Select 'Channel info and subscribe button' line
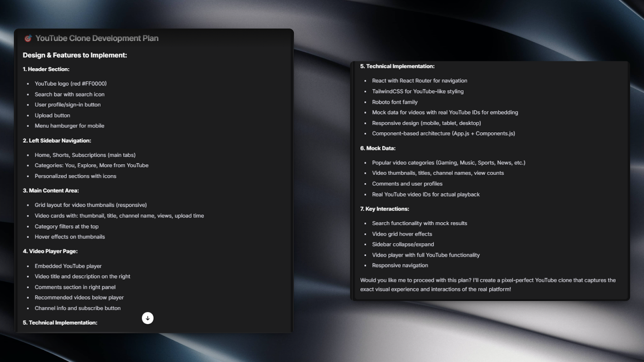 [78, 308]
